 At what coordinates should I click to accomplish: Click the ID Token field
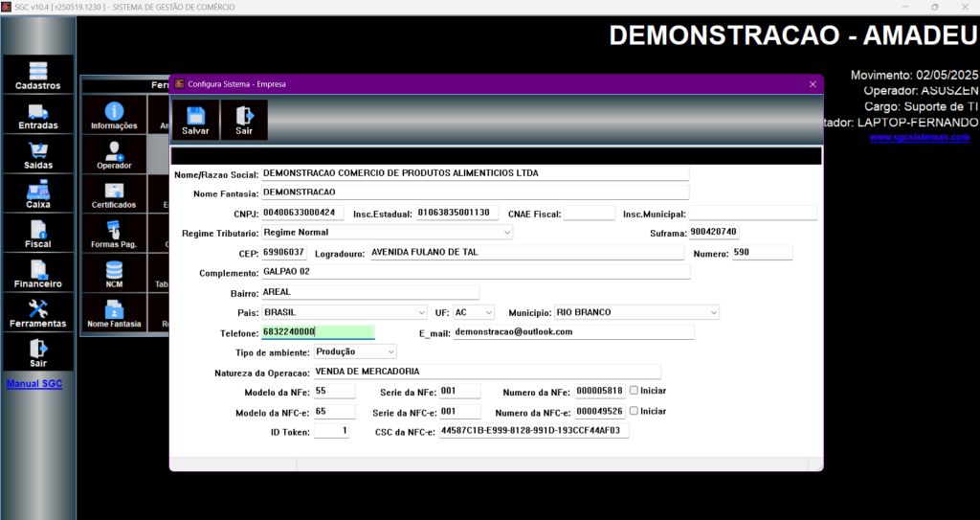coord(331,431)
